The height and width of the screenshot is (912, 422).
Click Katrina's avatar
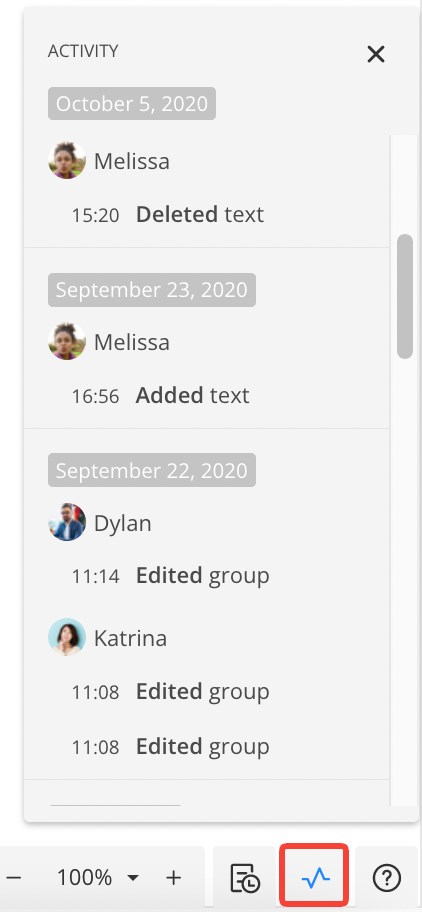click(x=67, y=637)
